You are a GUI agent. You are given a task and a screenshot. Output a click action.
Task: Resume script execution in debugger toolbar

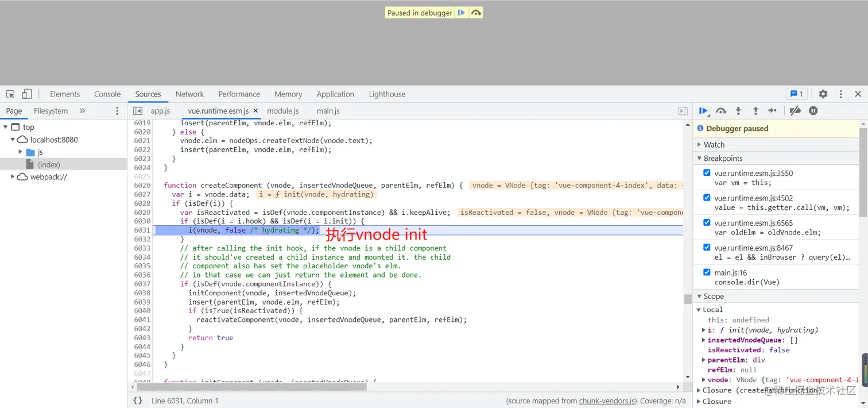(703, 111)
